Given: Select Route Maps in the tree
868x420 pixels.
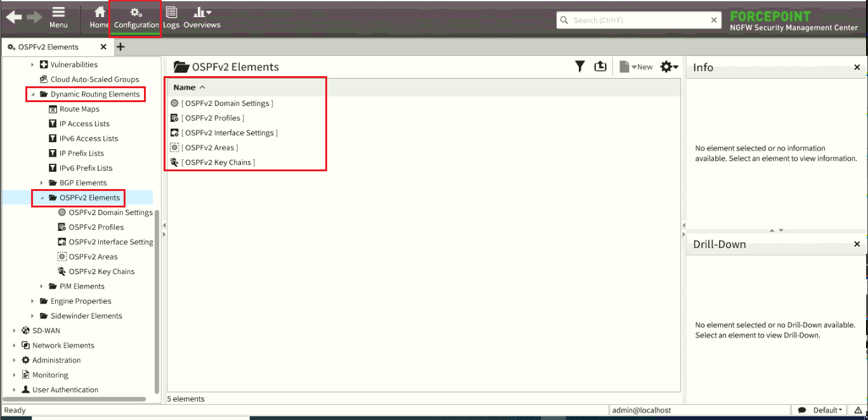Looking at the screenshot, I should 79,109.
